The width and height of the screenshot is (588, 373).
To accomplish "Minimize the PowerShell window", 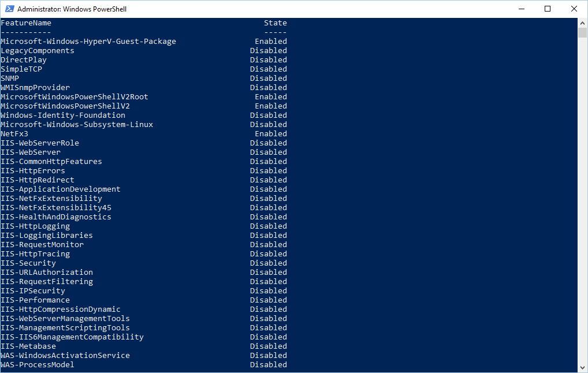I will click(521, 9).
